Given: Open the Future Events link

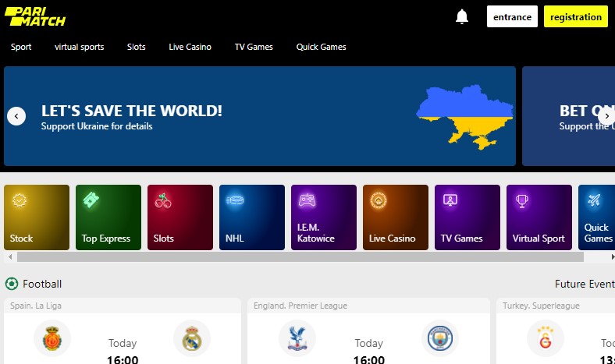Looking at the screenshot, I should pos(585,284).
